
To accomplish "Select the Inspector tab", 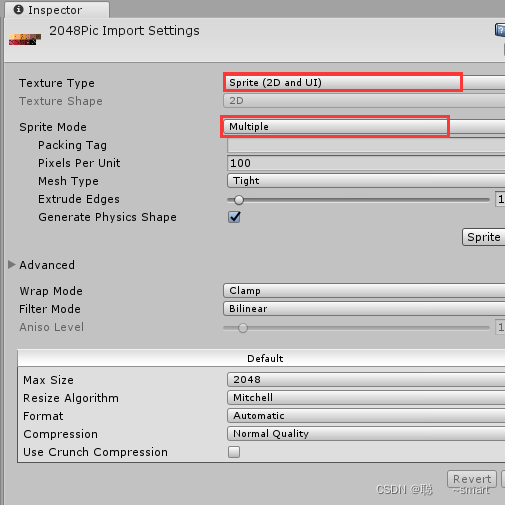I will [x=57, y=10].
